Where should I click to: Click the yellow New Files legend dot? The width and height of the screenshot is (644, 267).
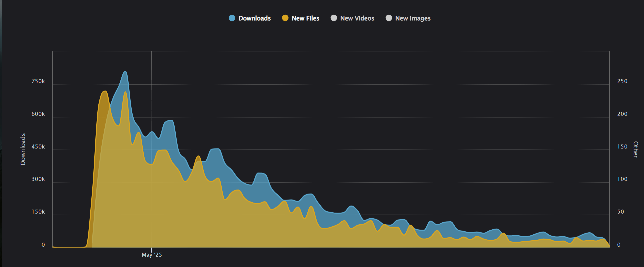click(285, 18)
